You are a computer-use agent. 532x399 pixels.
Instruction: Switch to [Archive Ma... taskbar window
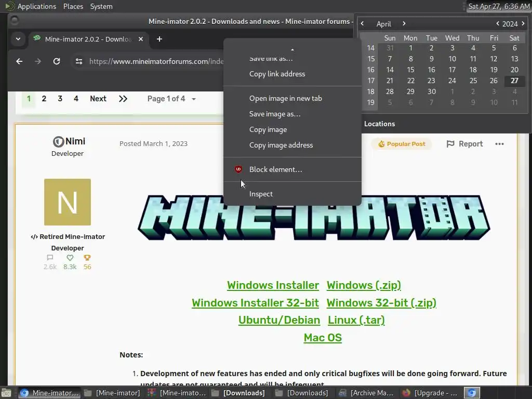pyautogui.click(x=366, y=393)
